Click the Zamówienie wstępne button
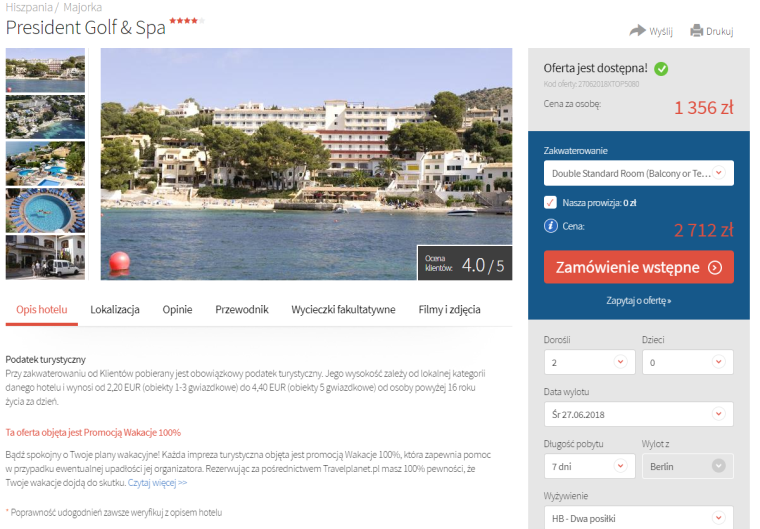 coord(639,267)
